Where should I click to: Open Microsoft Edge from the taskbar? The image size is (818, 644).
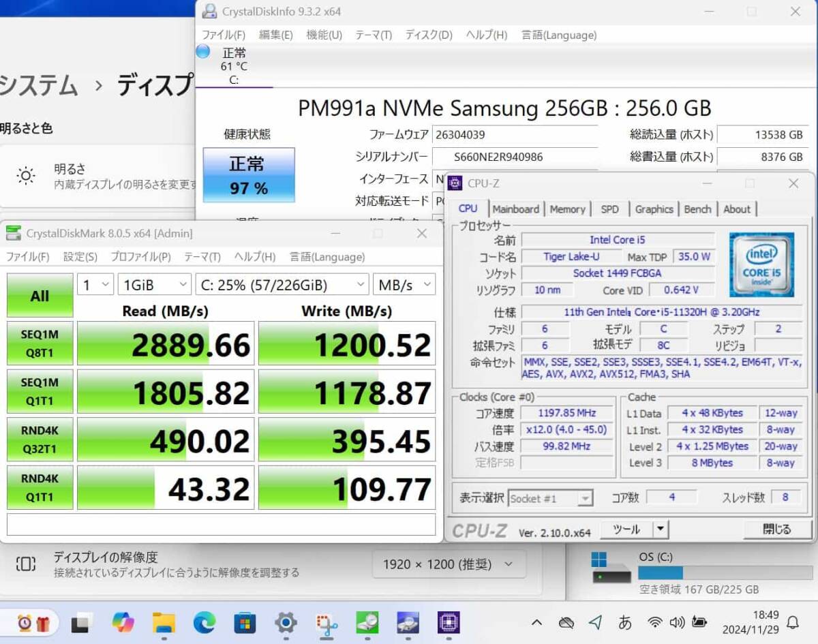(x=204, y=622)
